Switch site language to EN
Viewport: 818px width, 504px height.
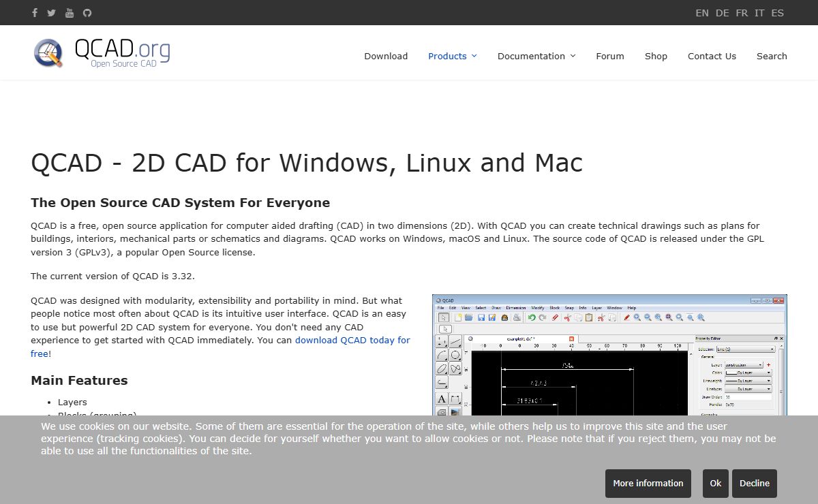click(702, 13)
